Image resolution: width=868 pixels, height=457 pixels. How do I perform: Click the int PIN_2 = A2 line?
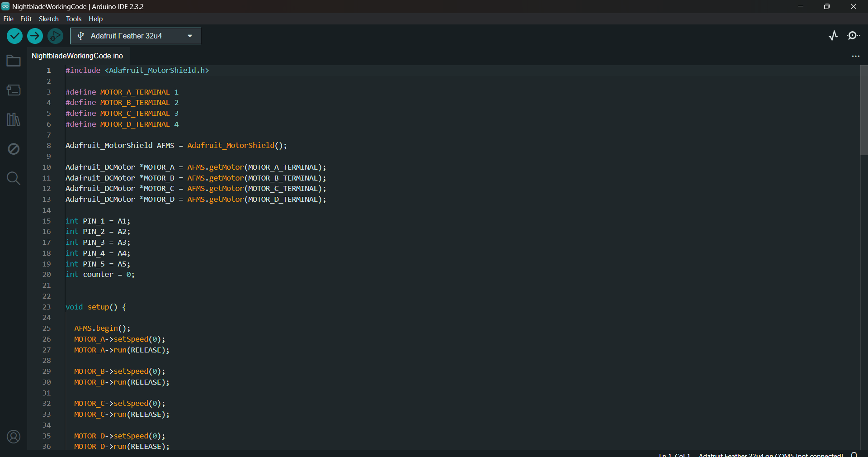coord(98,232)
